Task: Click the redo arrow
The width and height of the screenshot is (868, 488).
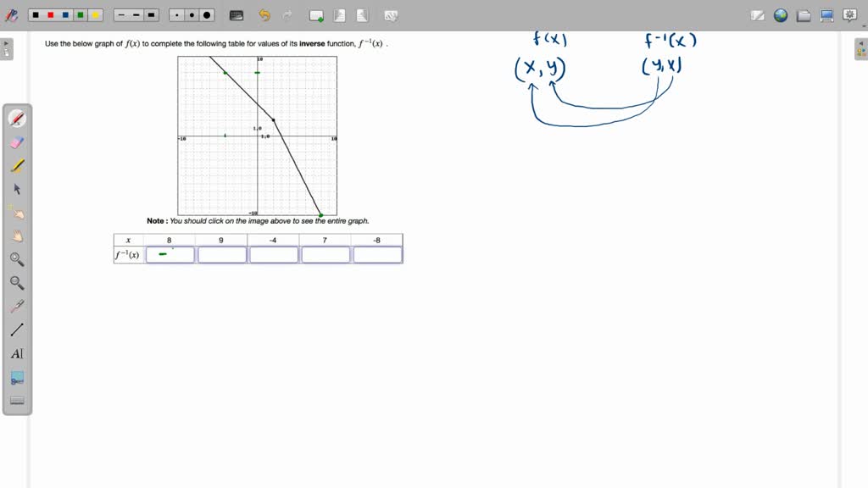Action: click(287, 14)
